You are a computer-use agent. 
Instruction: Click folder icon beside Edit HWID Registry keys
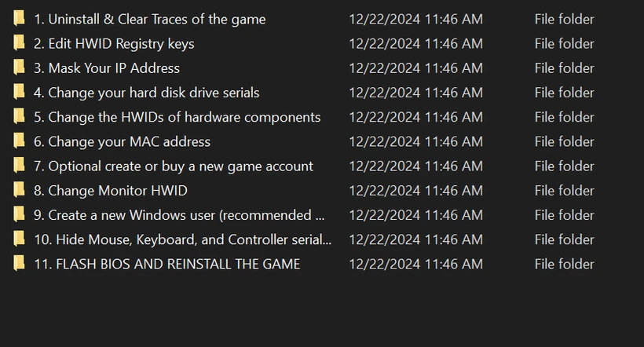19,43
